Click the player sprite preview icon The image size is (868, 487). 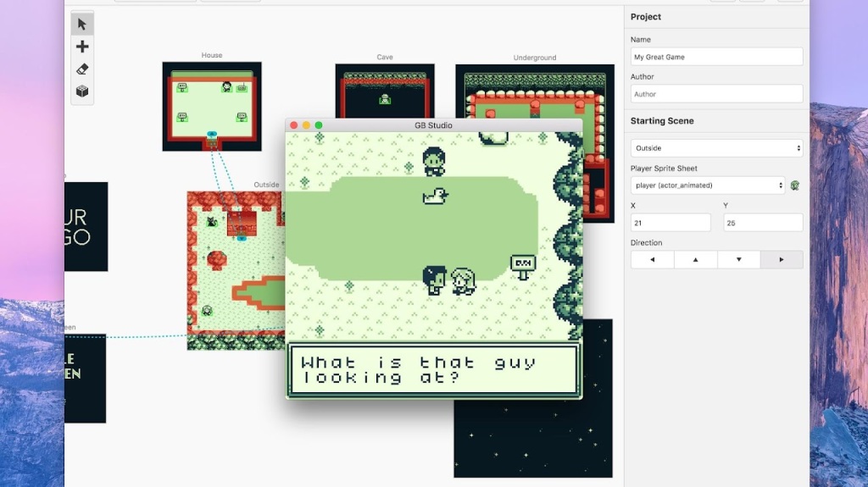pyautogui.click(x=795, y=185)
